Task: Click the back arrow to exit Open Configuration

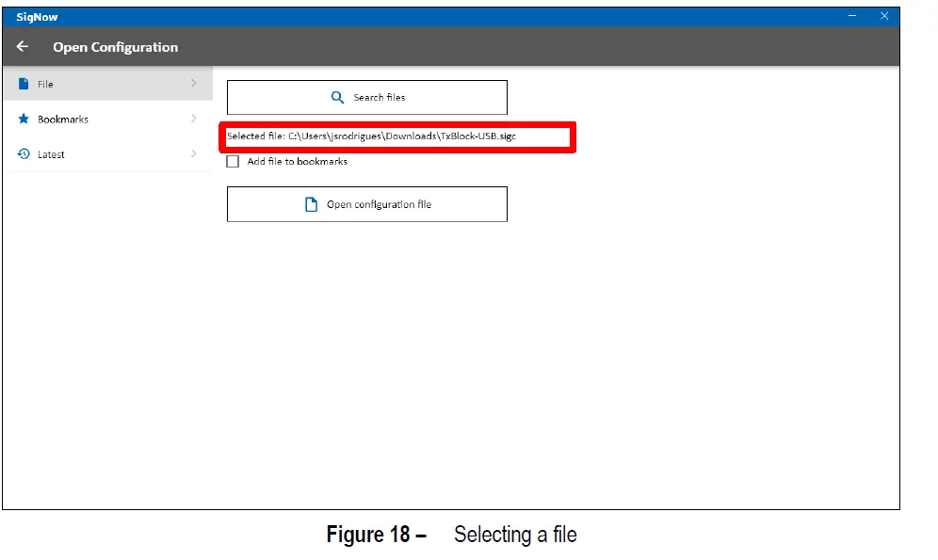Action: tap(22, 46)
